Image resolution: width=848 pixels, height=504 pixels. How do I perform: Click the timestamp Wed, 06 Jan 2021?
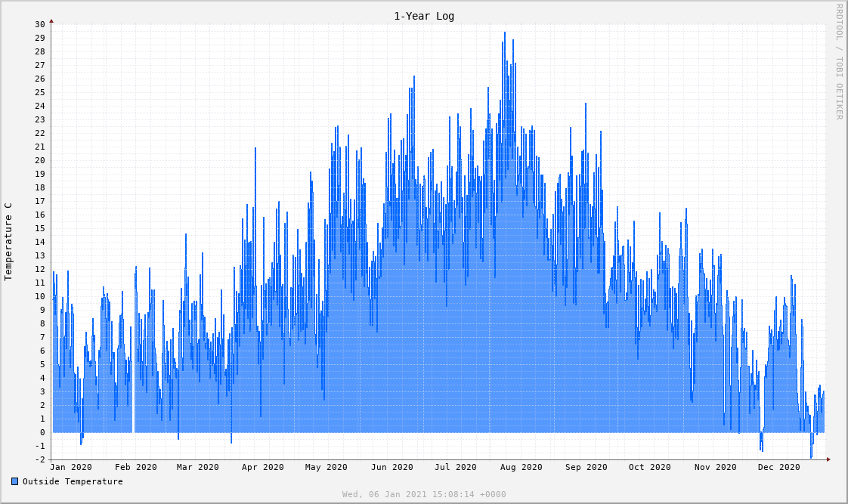click(x=424, y=494)
